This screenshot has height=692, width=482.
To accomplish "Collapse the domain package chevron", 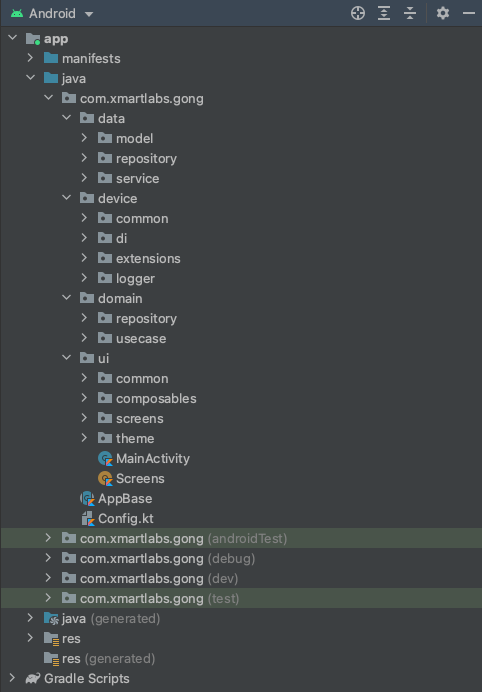I will (66, 298).
